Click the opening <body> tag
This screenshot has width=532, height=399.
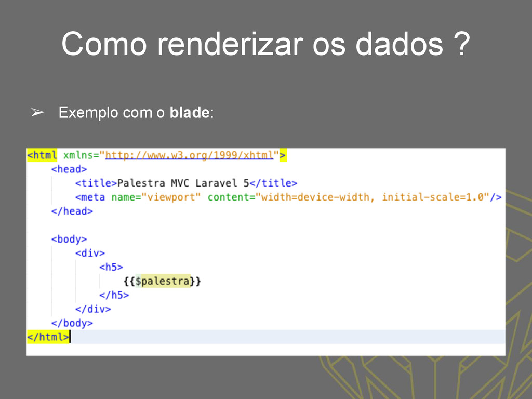tap(69, 239)
